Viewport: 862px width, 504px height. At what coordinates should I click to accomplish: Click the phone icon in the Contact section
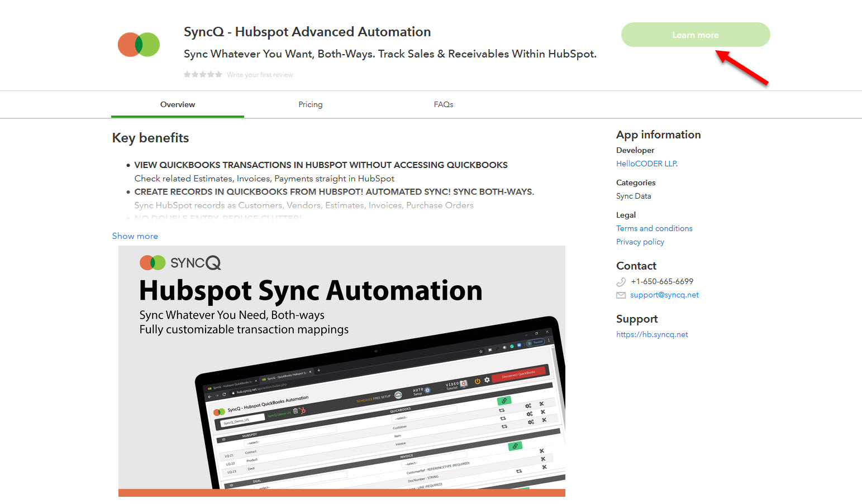point(621,282)
